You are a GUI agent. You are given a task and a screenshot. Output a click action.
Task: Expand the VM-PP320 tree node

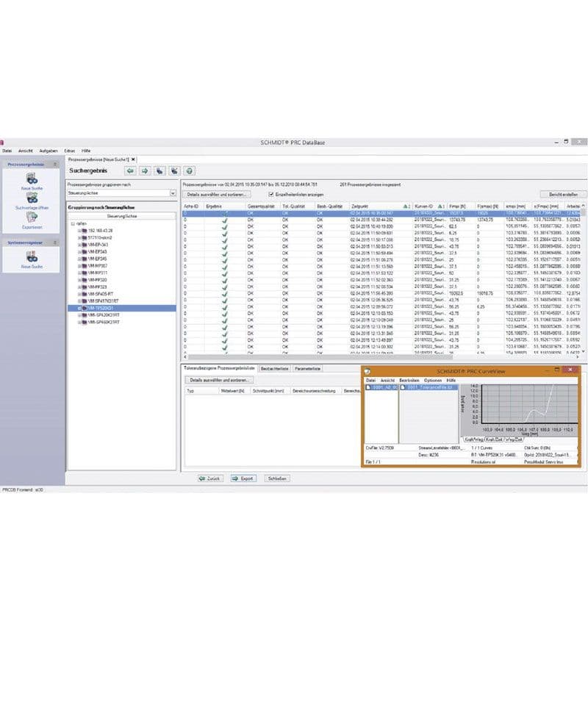pos(79,280)
